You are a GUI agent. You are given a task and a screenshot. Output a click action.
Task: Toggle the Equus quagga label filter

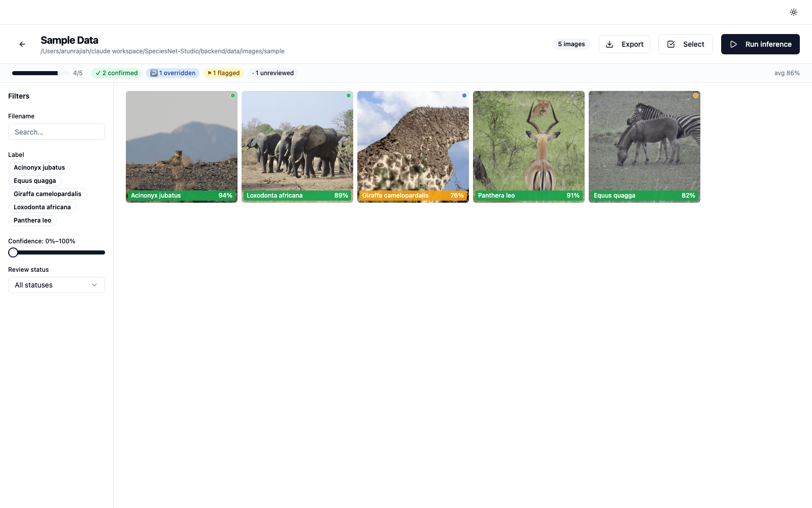pos(35,181)
